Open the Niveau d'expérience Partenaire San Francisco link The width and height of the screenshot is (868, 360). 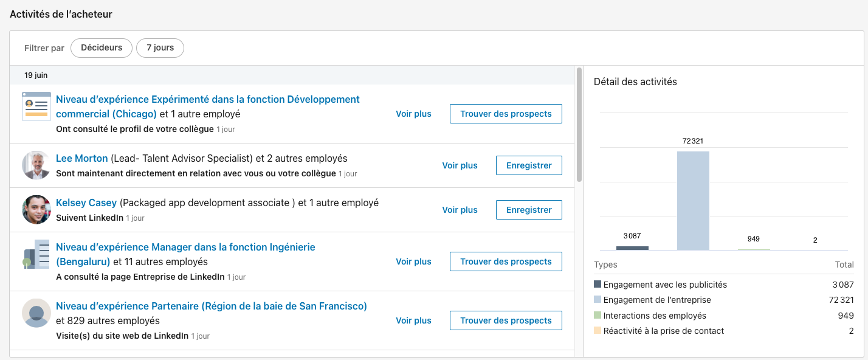point(212,306)
